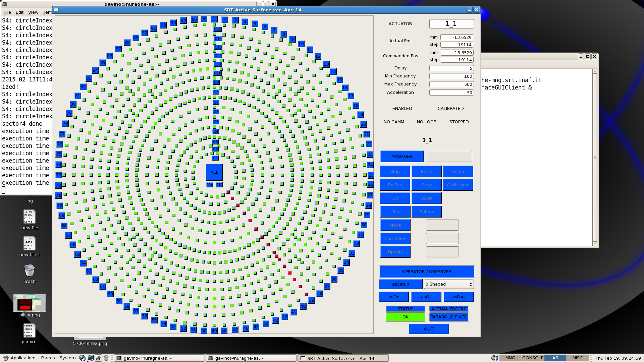Image resolution: width=644 pixels, height=362 pixels.
Task: Switch to the CONSOLE workspace
Action: point(533,358)
